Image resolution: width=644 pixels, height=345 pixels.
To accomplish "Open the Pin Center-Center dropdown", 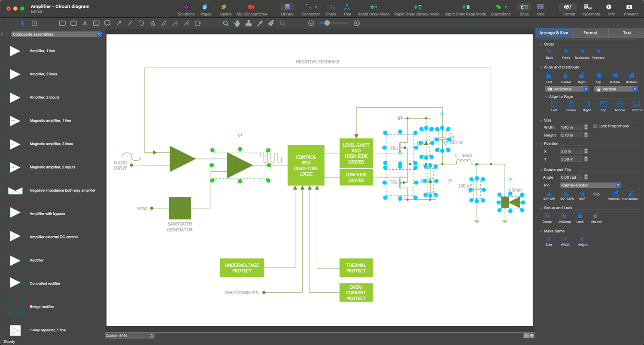I will point(590,185).
